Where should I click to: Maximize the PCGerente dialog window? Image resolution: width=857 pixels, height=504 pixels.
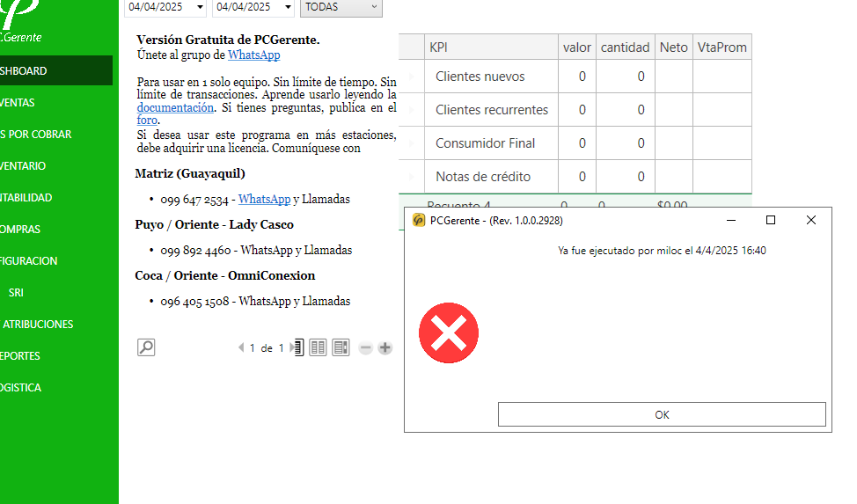(771, 220)
